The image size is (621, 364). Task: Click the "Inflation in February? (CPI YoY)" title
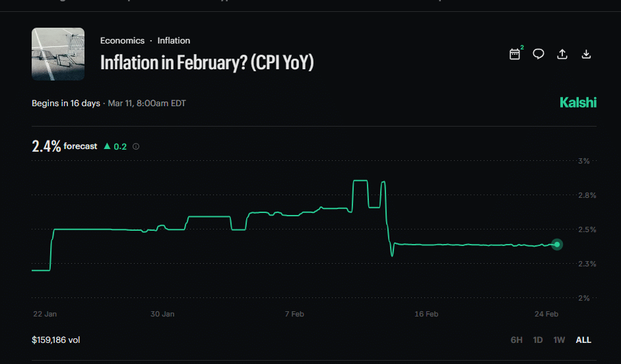[207, 63]
